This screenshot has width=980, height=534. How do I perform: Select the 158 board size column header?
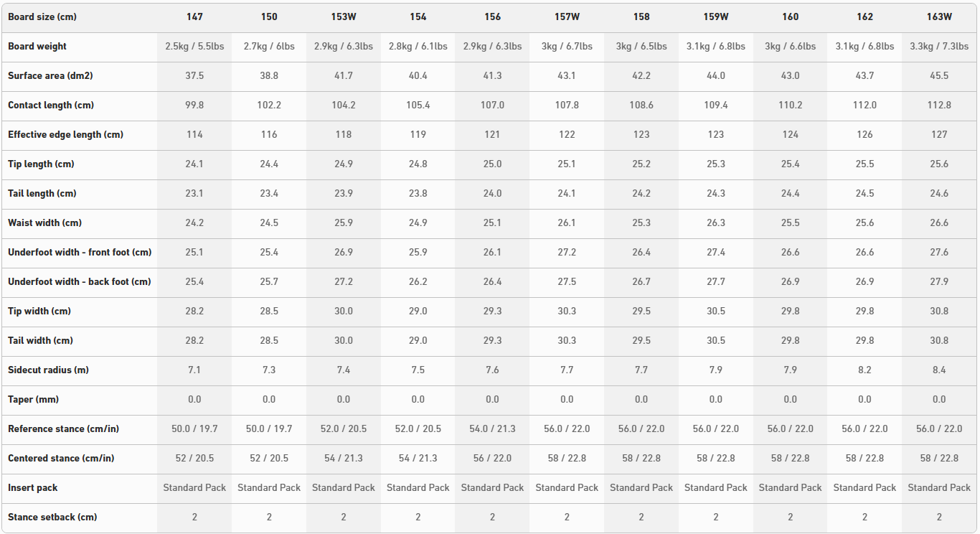pyautogui.click(x=641, y=17)
